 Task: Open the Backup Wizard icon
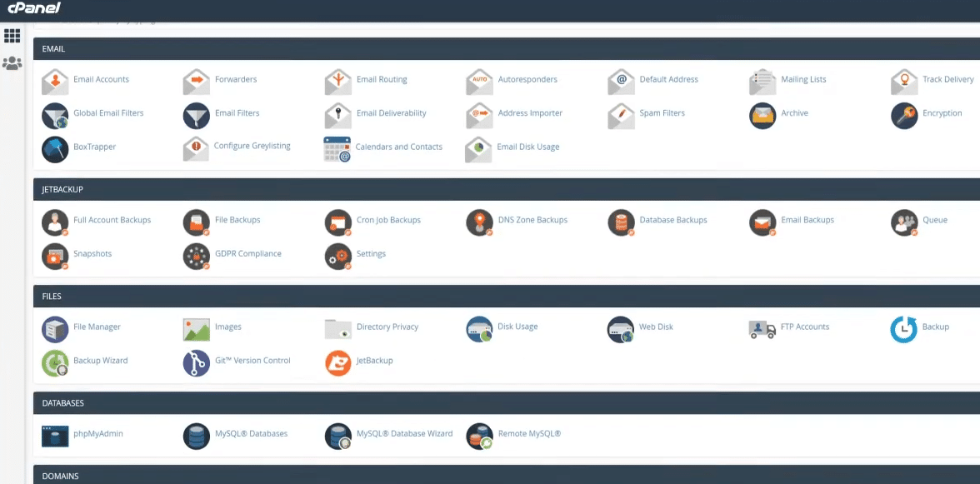coord(55,363)
